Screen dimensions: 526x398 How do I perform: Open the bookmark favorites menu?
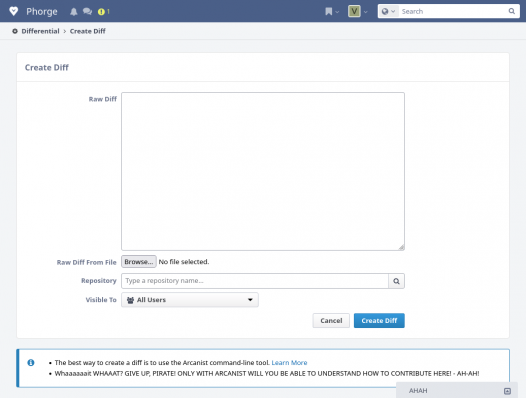tap(332, 12)
